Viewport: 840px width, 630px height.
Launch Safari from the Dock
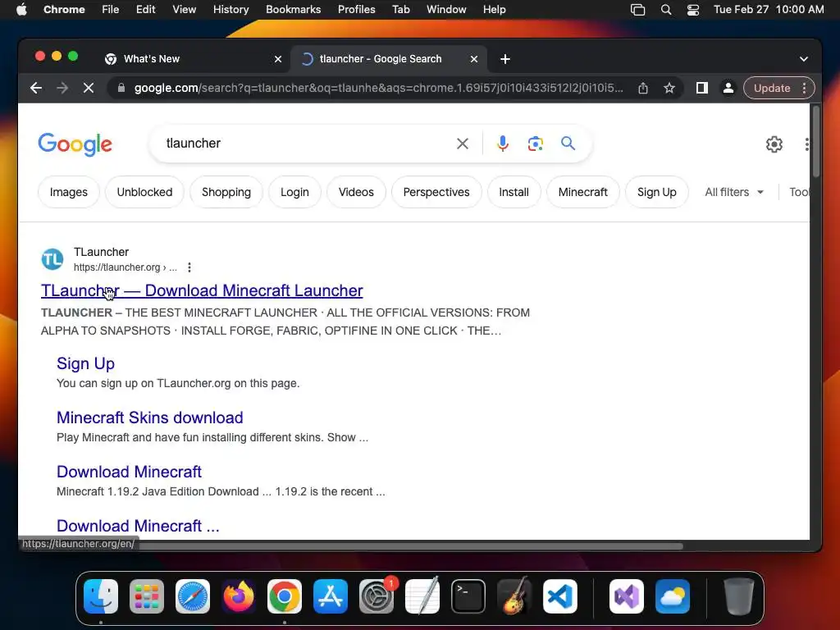pos(193,596)
